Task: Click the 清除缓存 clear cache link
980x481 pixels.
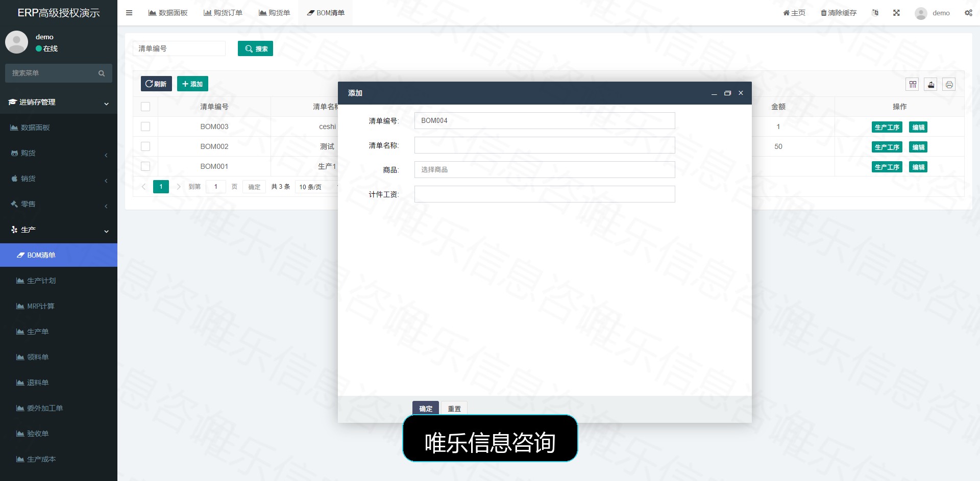Action: click(x=839, y=13)
